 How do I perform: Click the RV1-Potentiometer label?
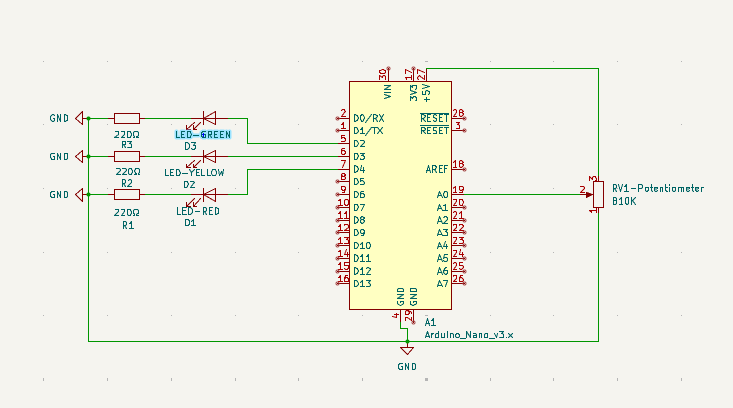point(658,188)
